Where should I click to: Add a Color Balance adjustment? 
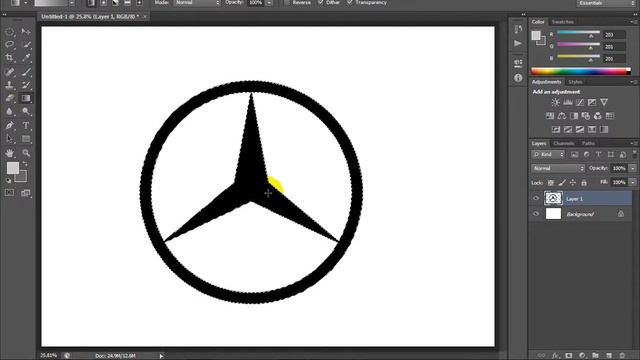pyautogui.click(x=562, y=116)
